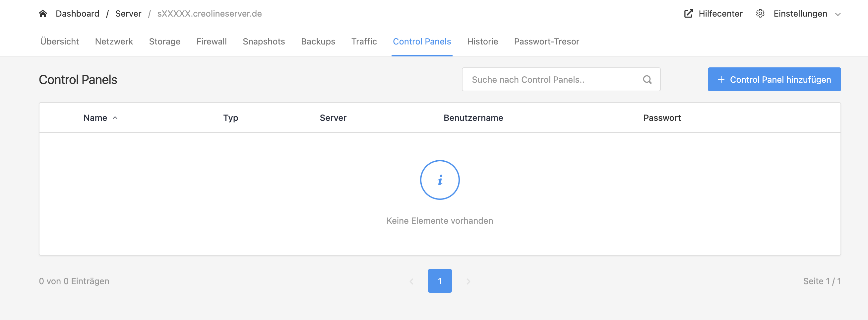The height and width of the screenshot is (320, 868).
Task: Click the settings gear icon
Action: (x=760, y=14)
